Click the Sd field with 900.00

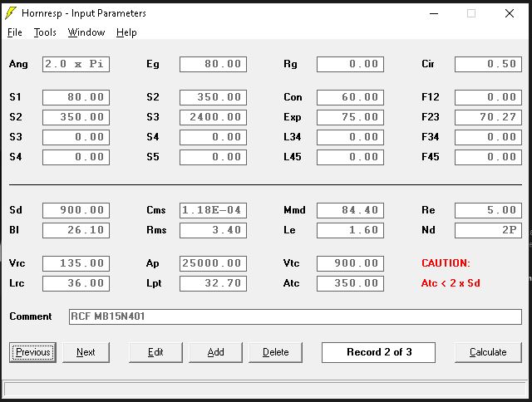pyautogui.click(x=76, y=210)
